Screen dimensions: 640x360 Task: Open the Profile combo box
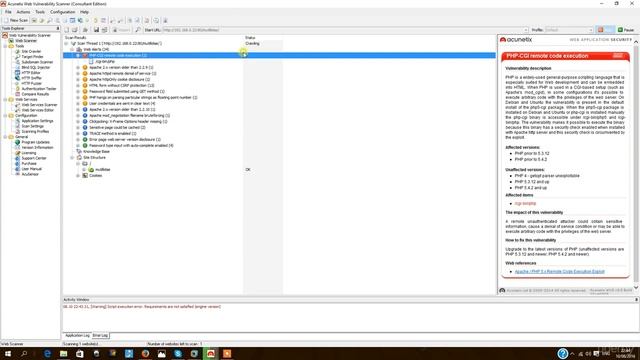point(569,30)
